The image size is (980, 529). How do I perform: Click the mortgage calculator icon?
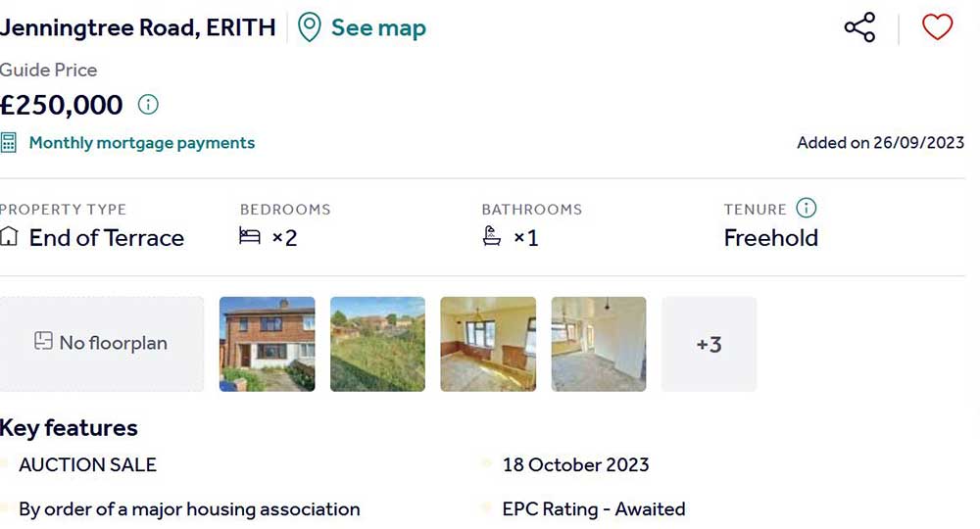click(x=9, y=143)
